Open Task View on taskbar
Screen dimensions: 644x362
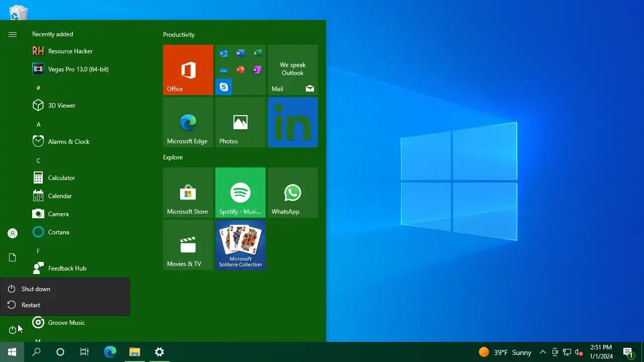pos(85,352)
